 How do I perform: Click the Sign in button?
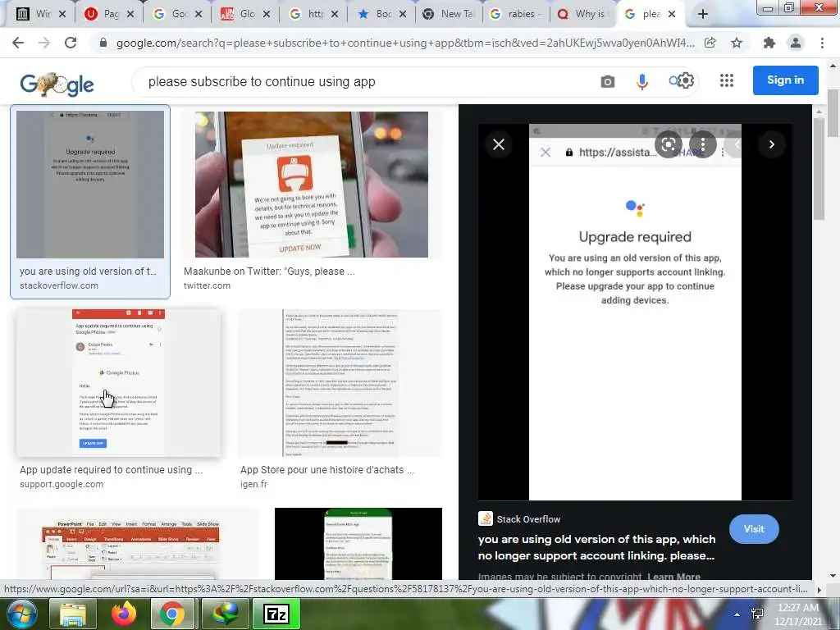(785, 80)
